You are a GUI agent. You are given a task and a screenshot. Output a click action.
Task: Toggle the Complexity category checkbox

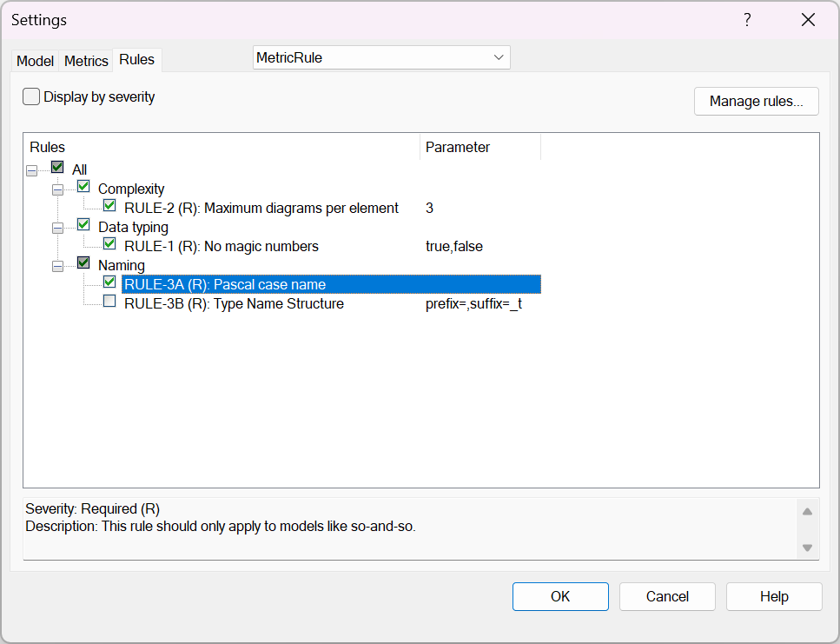click(x=83, y=188)
